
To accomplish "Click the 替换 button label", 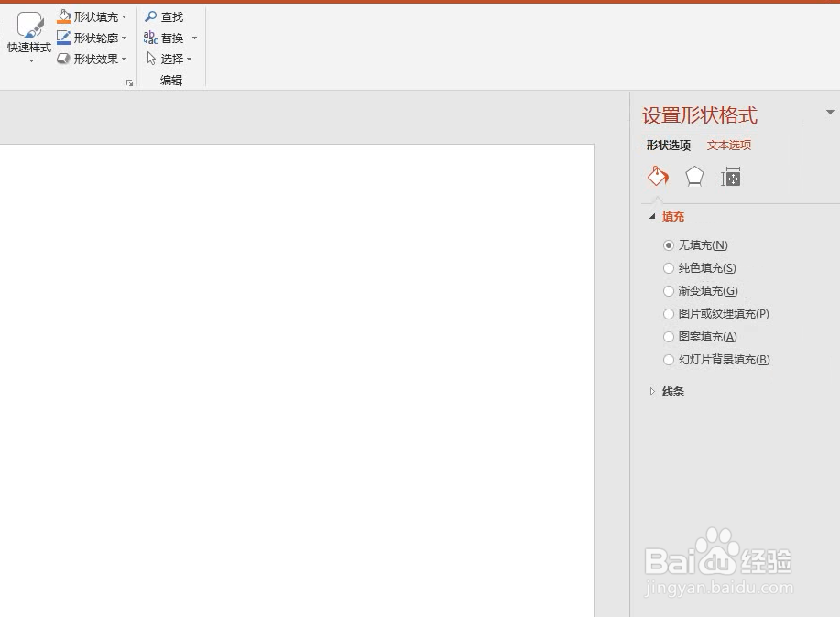I will tap(172, 38).
